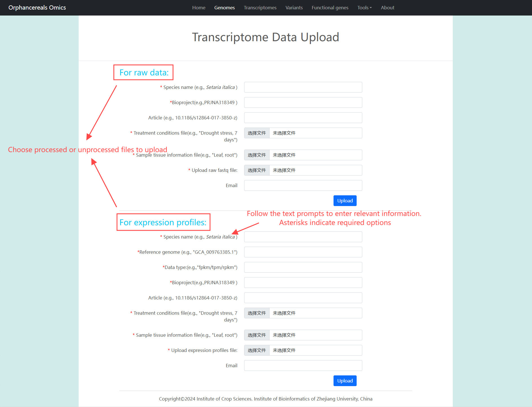Click the Data type input field
Image resolution: width=532 pixels, height=407 pixels.
point(303,267)
